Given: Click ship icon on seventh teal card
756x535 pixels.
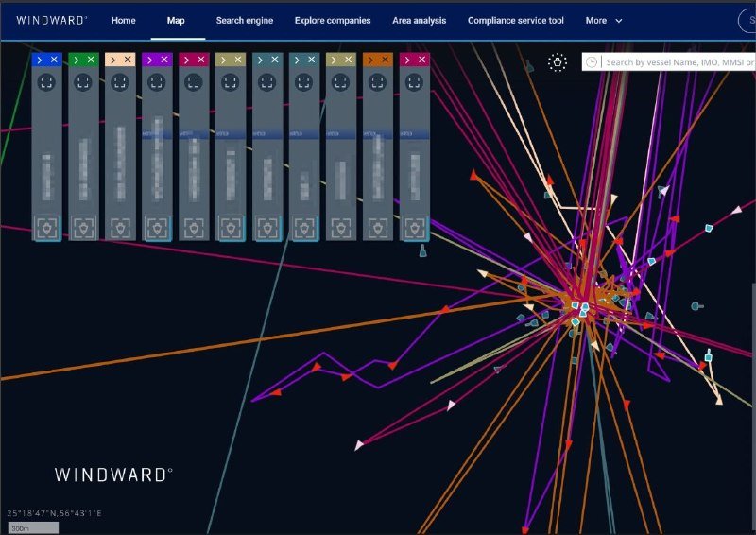Looking at the screenshot, I should [267, 228].
